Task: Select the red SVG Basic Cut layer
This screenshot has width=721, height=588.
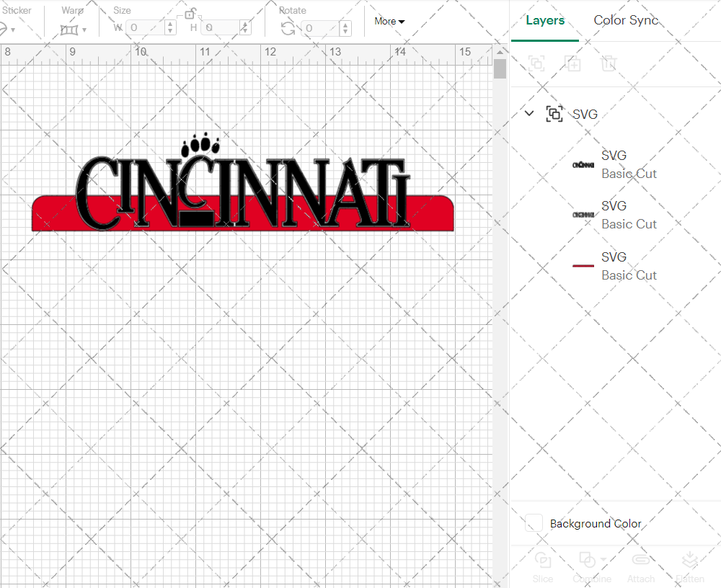Action: click(629, 265)
